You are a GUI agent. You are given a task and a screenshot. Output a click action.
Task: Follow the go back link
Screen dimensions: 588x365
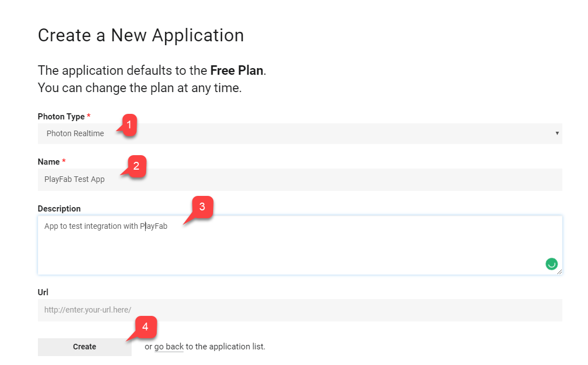(168, 347)
